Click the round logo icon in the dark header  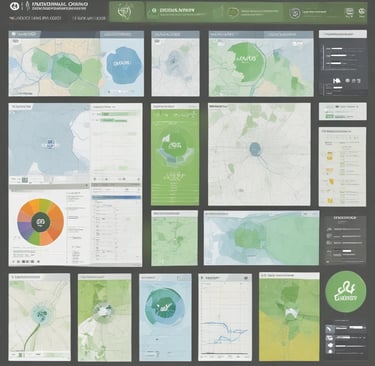tap(14, 6)
